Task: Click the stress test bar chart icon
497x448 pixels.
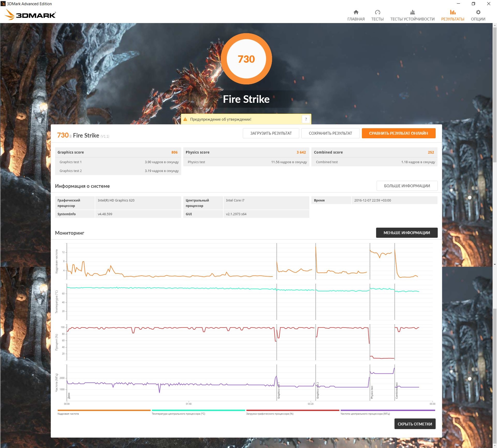Action: pyautogui.click(x=413, y=12)
